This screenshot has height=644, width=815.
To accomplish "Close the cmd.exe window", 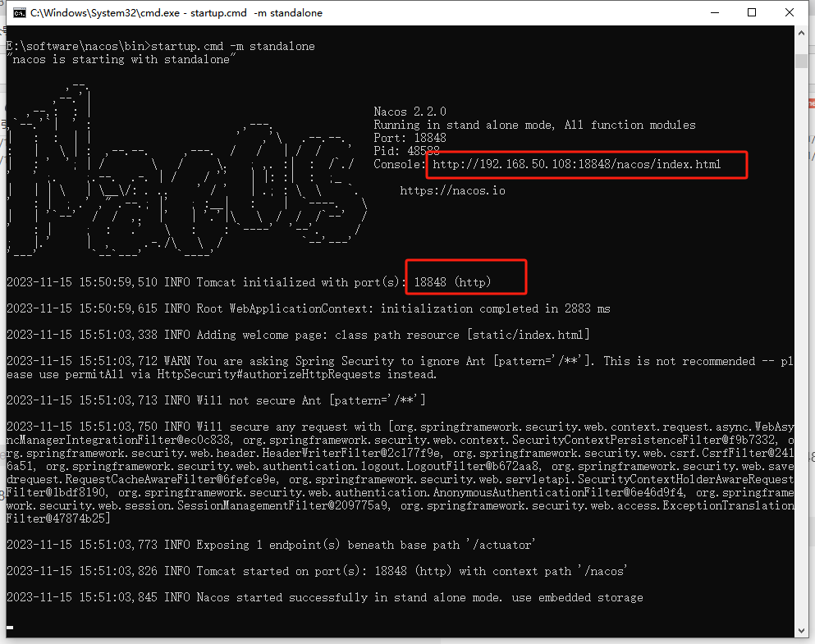I will [789, 12].
